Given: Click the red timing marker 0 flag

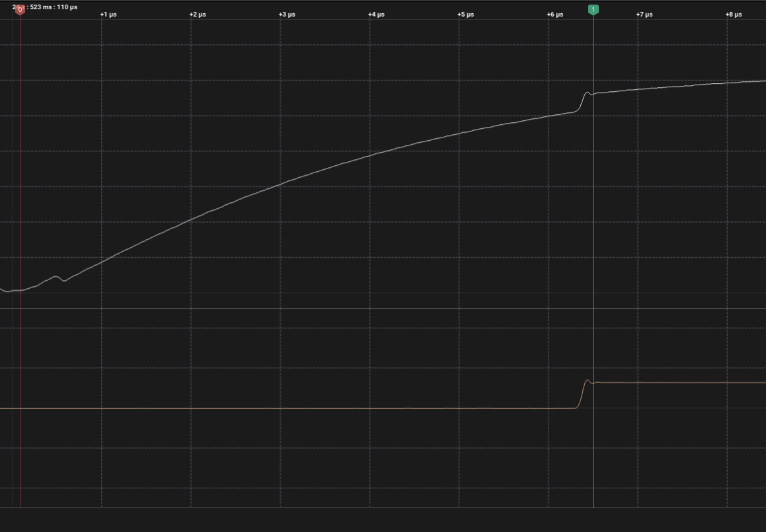Looking at the screenshot, I should click(20, 9).
